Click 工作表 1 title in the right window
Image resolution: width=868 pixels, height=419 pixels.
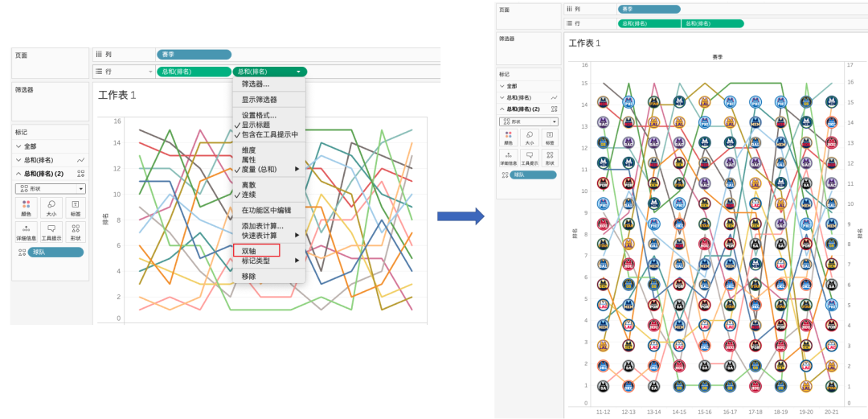point(584,43)
